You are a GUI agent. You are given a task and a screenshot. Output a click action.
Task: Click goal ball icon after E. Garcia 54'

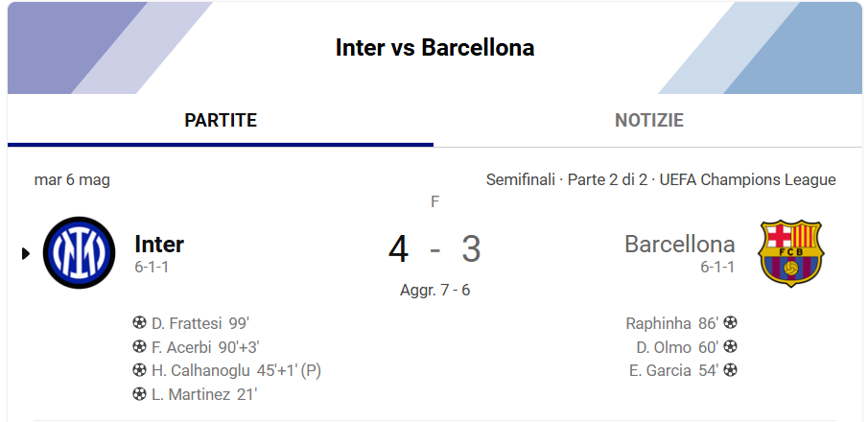tap(730, 370)
